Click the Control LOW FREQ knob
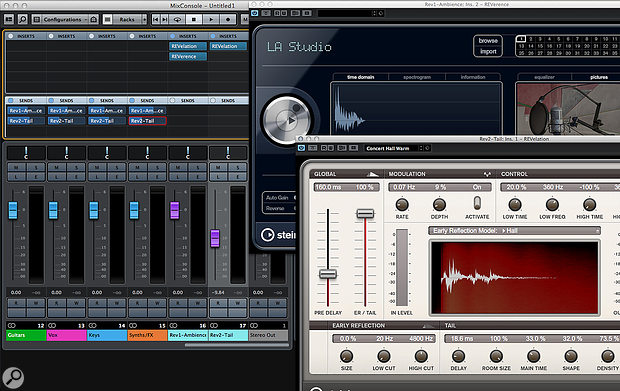Viewport: 620px width, 391px height. (552, 204)
